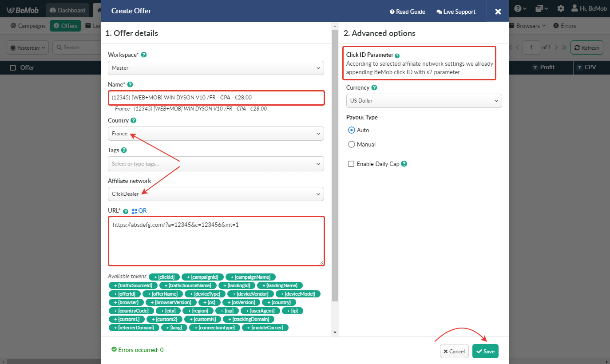610x364 pixels.
Task: Click the BeMob logo
Action: pyautogui.click(x=23, y=10)
